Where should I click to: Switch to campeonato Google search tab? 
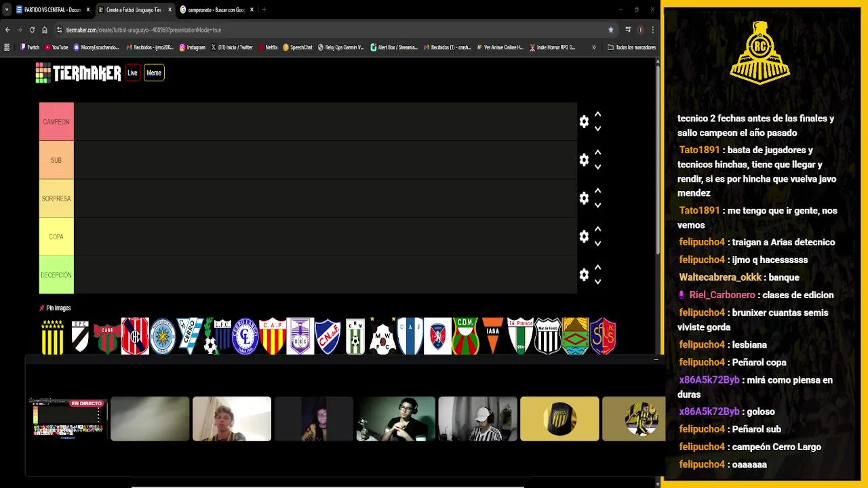(216, 9)
